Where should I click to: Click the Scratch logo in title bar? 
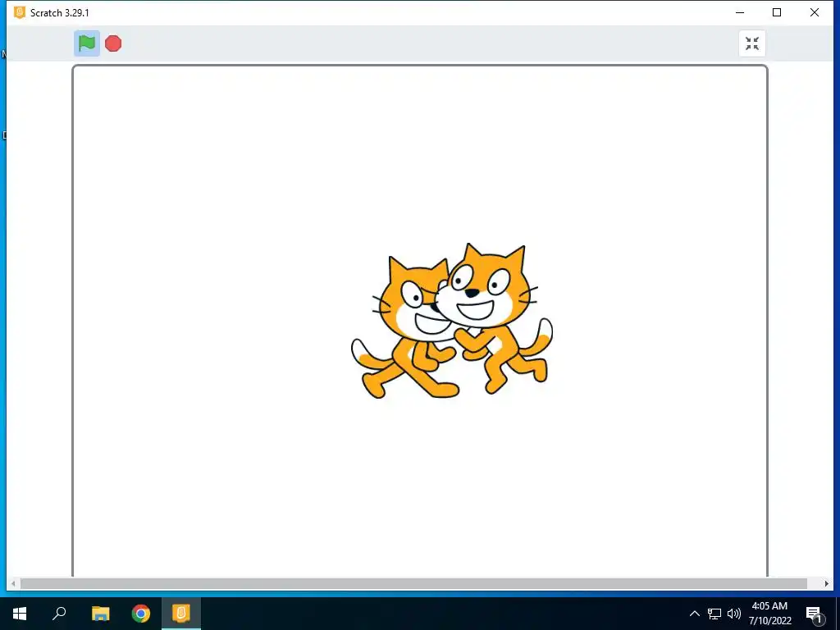pos(20,12)
